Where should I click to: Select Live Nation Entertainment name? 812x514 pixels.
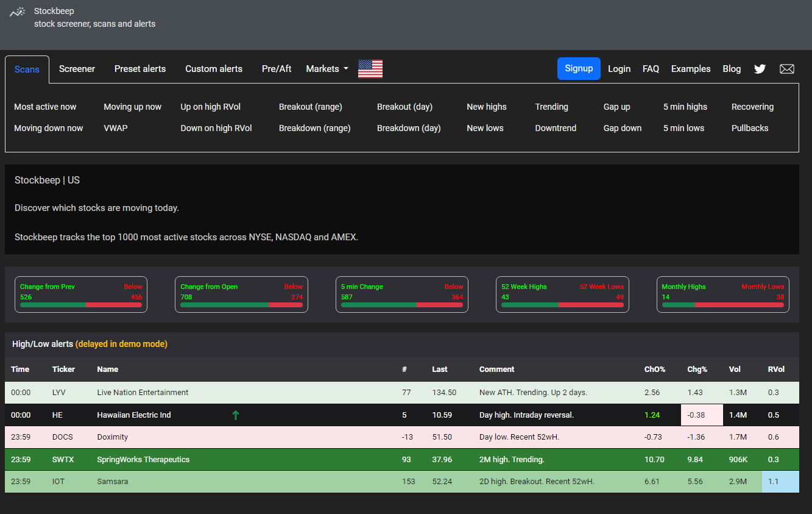coord(143,393)
